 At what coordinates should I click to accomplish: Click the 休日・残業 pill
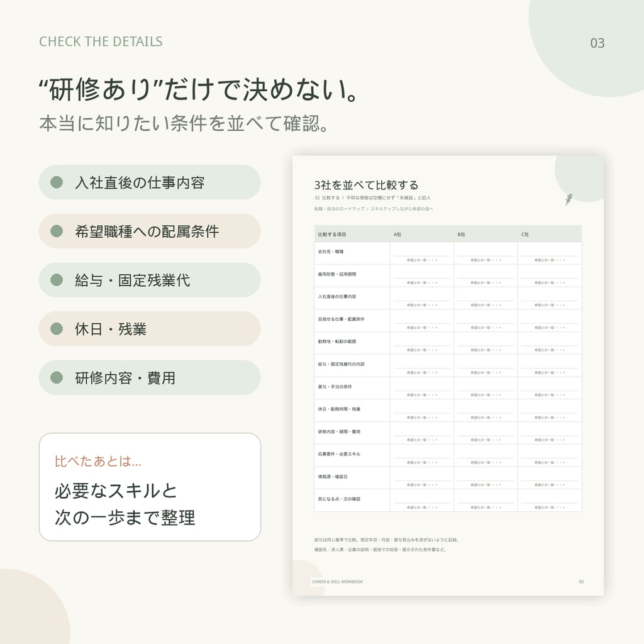[x=150, y=329]
